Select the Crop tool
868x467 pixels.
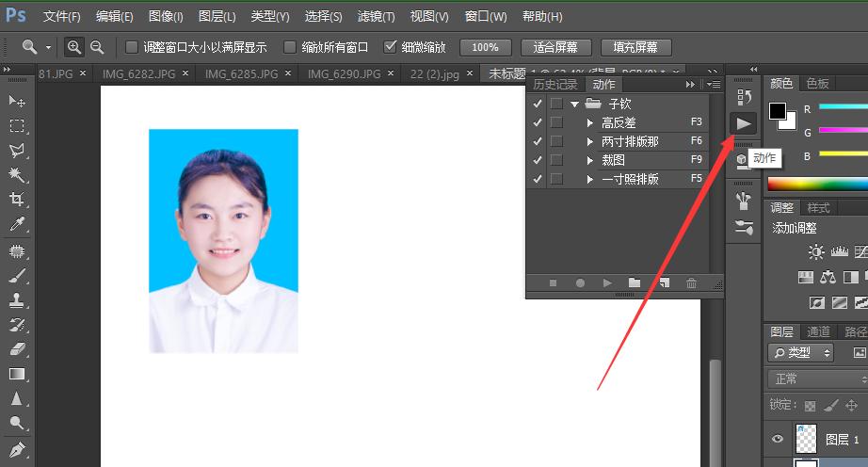click(17, 200)
